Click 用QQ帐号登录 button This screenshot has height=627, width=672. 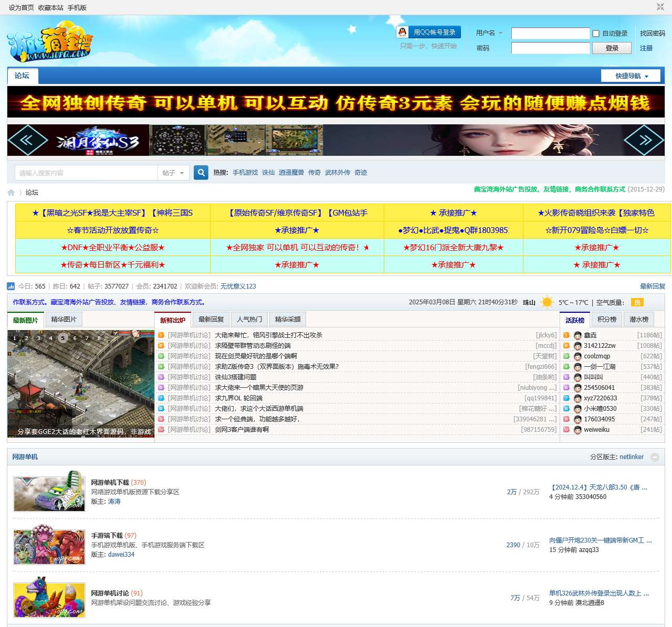pyautogui.click(x=428, y=32)
